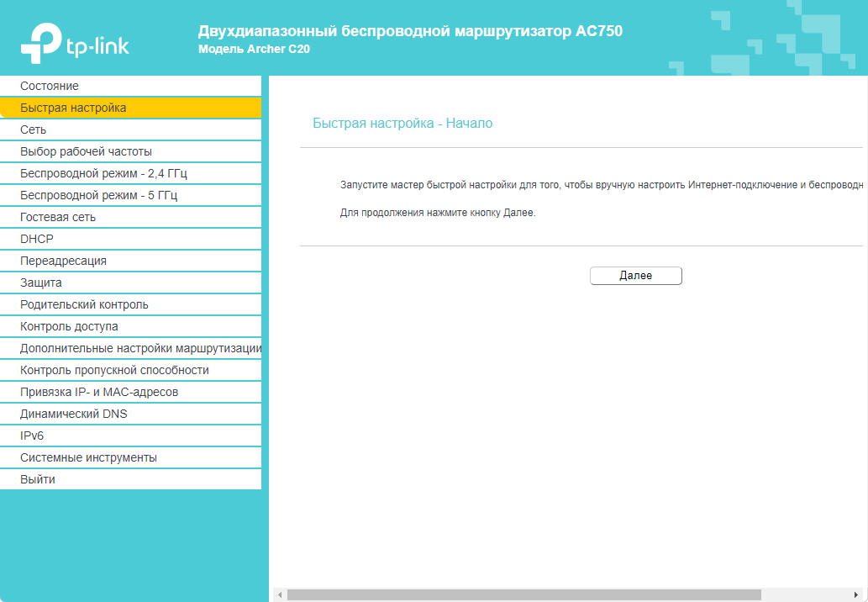Open the Гостевая сеть page
868x602 pixels.
58,217
